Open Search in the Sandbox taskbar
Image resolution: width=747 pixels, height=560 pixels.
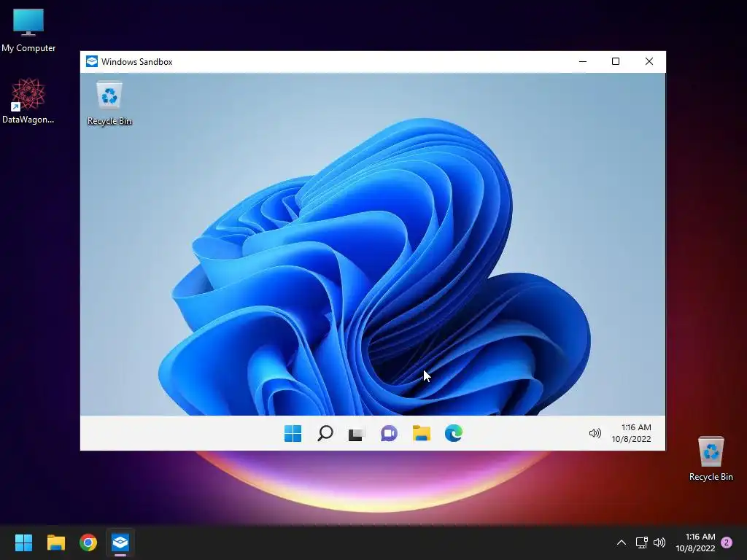coord(325,433)
